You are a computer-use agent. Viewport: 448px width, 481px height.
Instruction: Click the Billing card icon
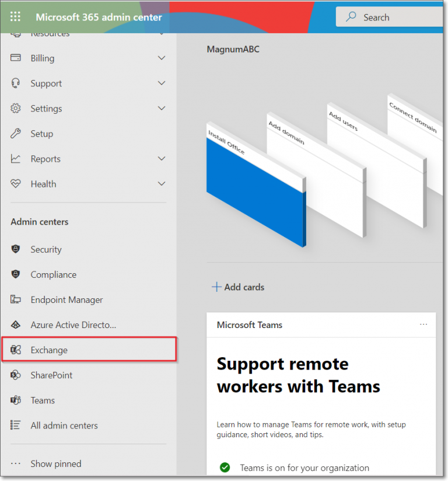[16, 58]
